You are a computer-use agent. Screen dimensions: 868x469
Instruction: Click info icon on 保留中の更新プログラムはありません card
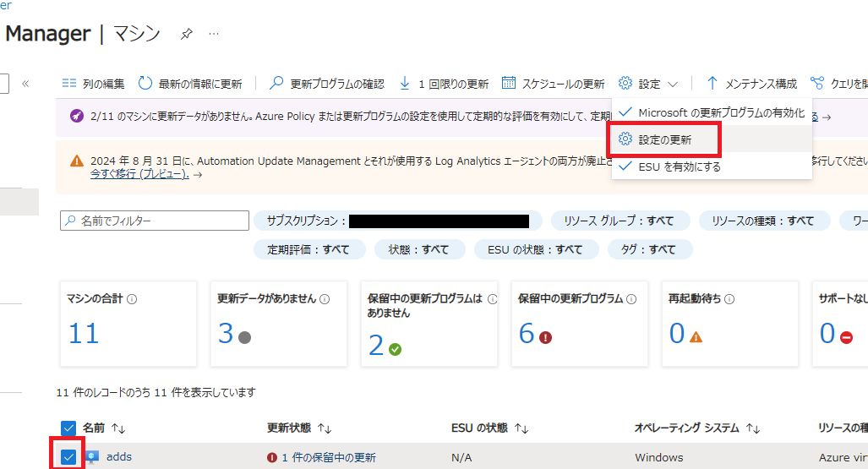(492, 299)
